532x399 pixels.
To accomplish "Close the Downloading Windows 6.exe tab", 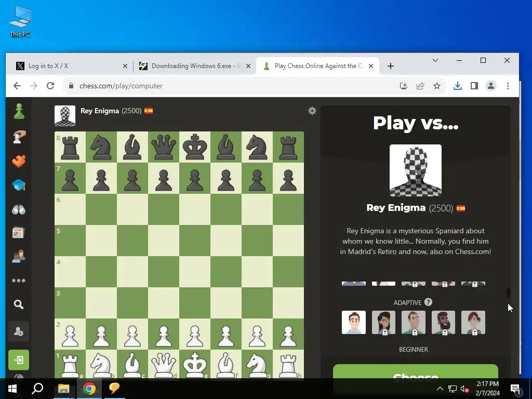I will (x=248, y=66).
